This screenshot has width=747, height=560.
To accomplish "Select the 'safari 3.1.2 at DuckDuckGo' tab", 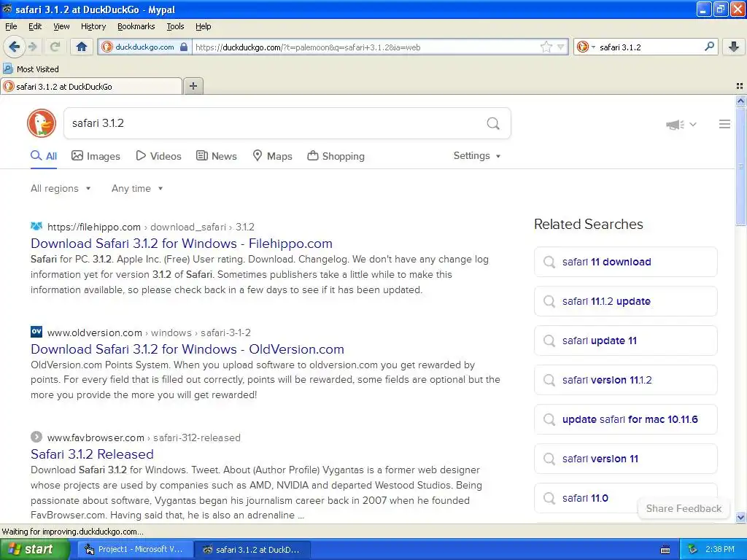I will pos(91,86).
